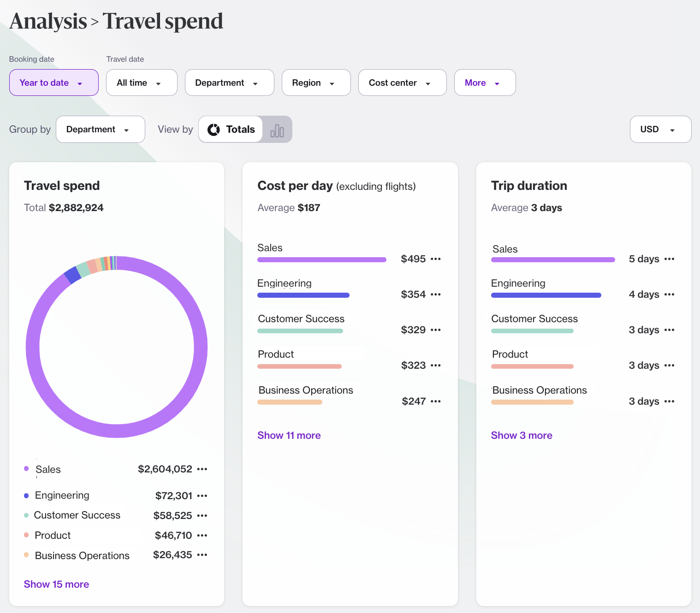Select the Totals view option

(x=231, y=130)
